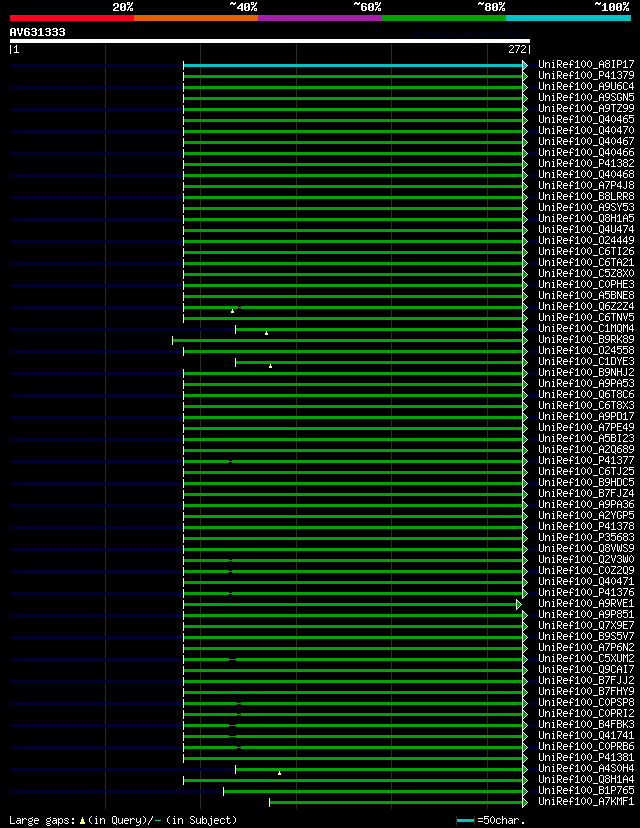The image size is (640, 828).
Task: Click the white AV631333 query bar
Action: (270, 41)
